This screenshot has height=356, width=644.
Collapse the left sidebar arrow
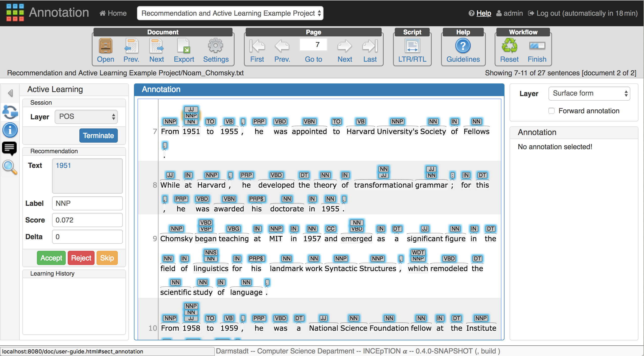point(10,93)
